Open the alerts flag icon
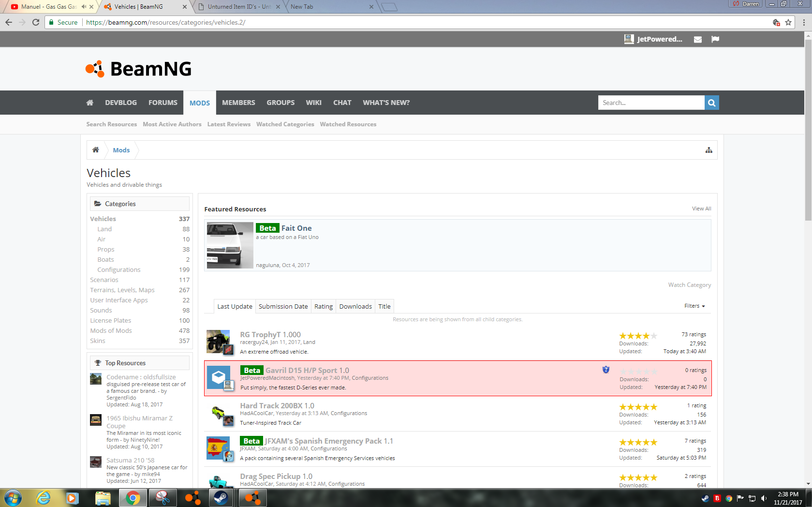Viewport: 812px width, 507px height. tap(715, 39)
